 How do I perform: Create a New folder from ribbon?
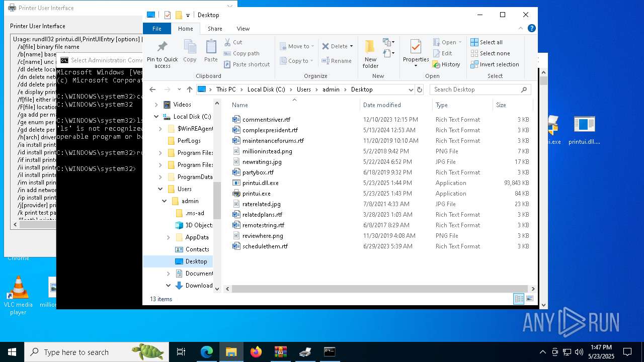point(370,54)
